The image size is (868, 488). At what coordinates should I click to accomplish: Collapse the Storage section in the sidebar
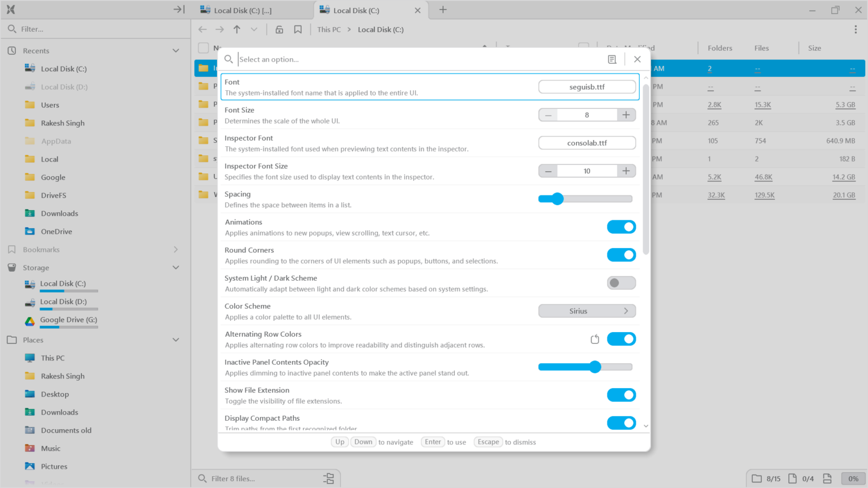point(175,267)
